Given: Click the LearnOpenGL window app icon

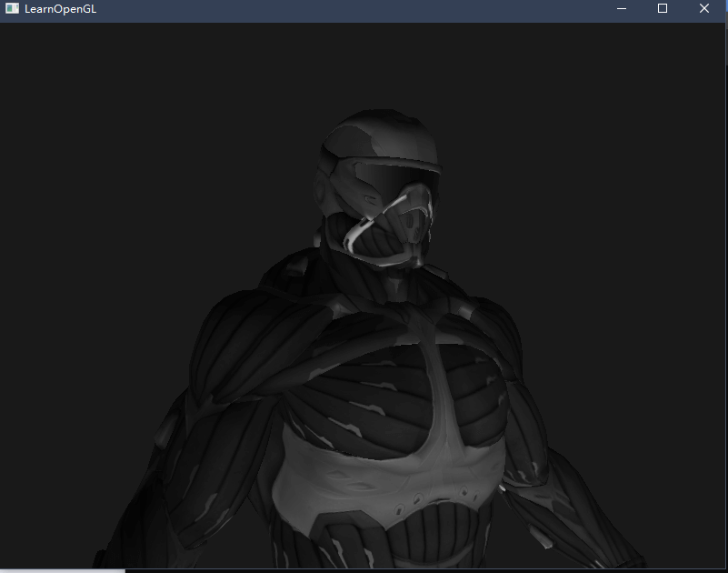Looking at the screenshot, I should pos(12,9).
